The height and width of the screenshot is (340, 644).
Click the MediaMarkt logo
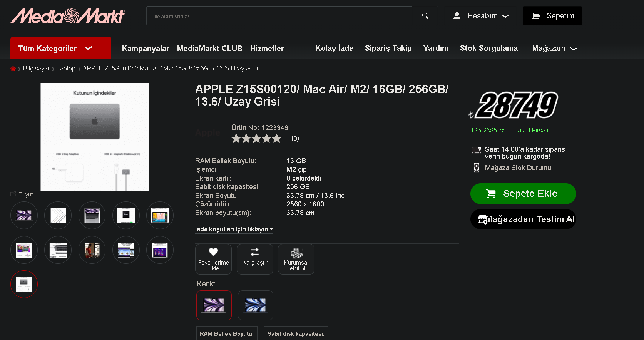pyautogui.click(x=68, y=16)
